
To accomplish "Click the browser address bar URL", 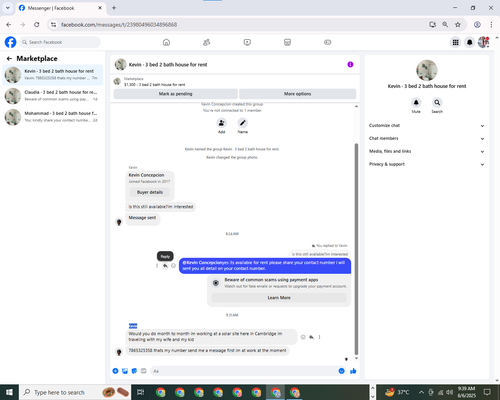I will 119,25.
